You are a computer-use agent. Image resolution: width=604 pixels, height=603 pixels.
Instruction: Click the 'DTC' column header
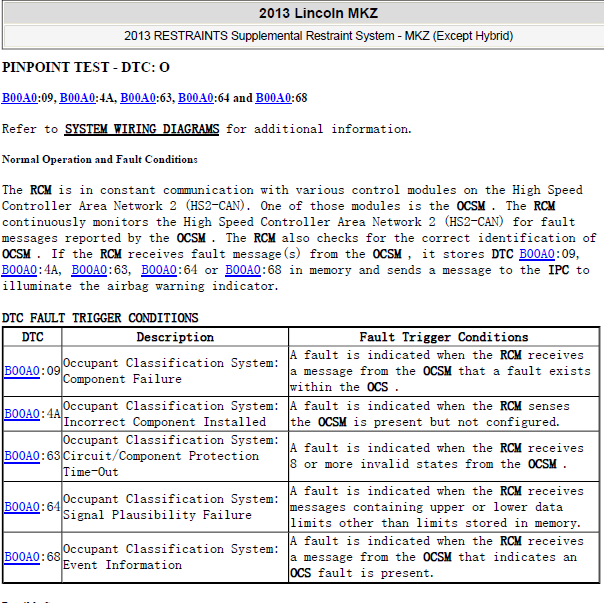tap(32, 337)
